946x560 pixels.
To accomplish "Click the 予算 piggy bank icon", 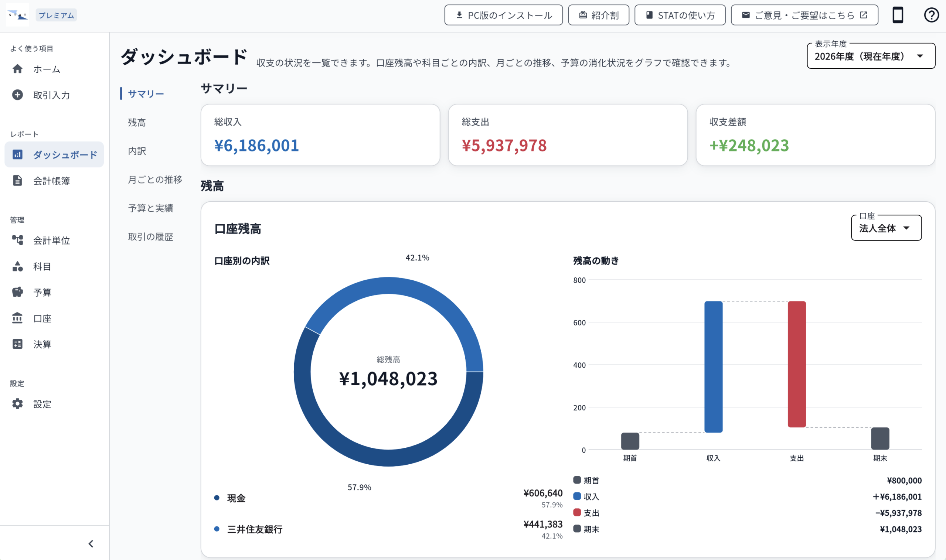I will [x=17, y=292].
